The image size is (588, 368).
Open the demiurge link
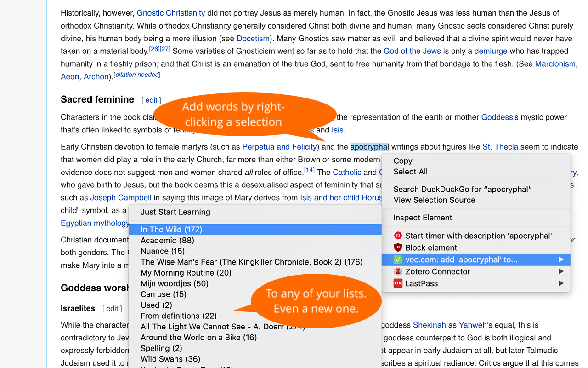[x=491, y=51]
